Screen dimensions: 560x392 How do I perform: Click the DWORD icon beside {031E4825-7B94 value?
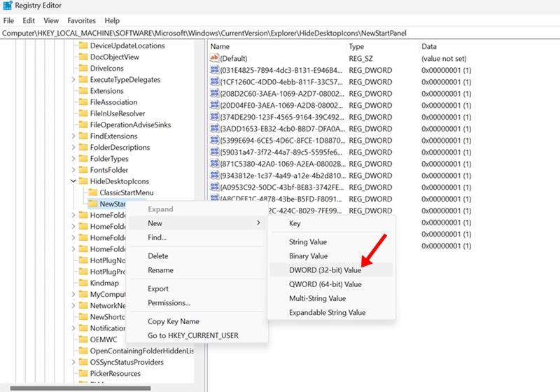pyautogui.click(x=214, y=70)
